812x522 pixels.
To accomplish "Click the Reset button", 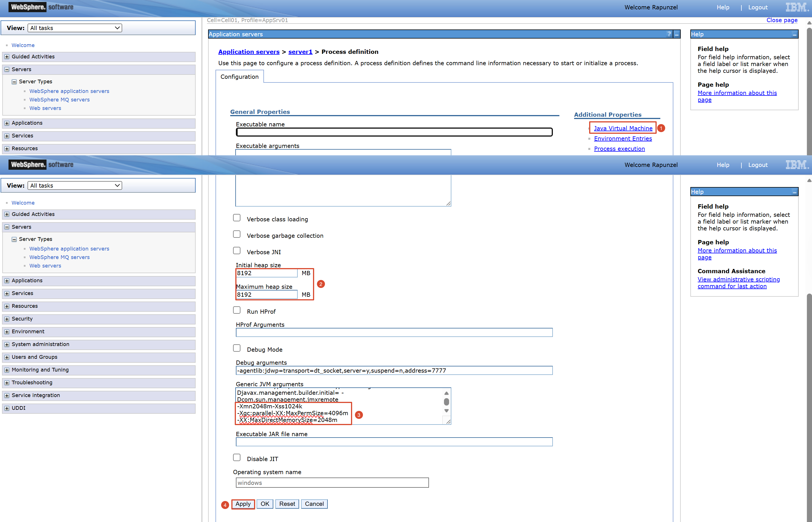I will pos(287,504).
